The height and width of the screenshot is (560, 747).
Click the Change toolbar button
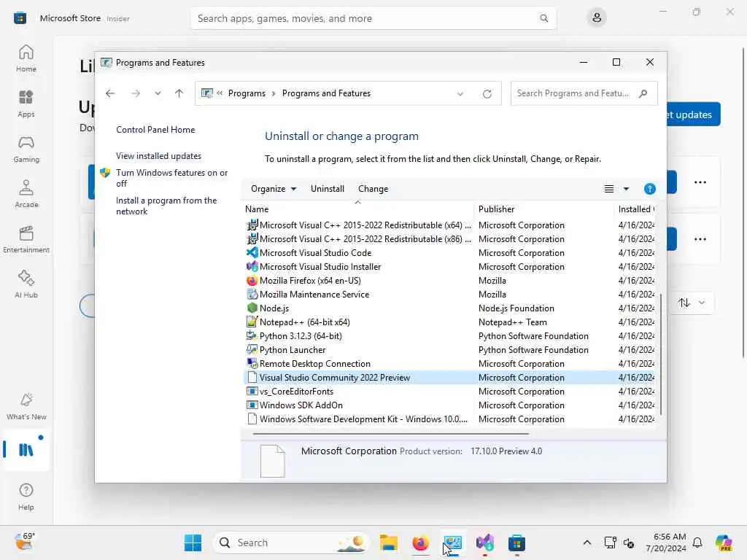[373, 189]
